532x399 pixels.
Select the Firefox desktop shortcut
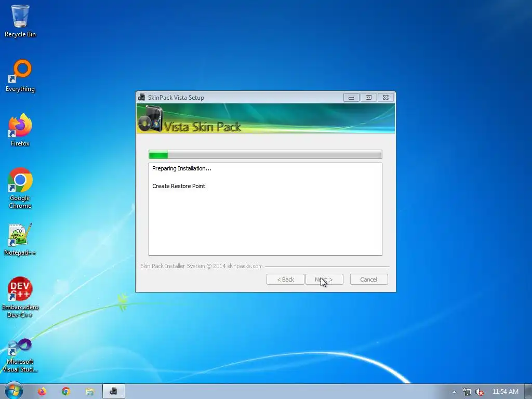click(20, 129)
